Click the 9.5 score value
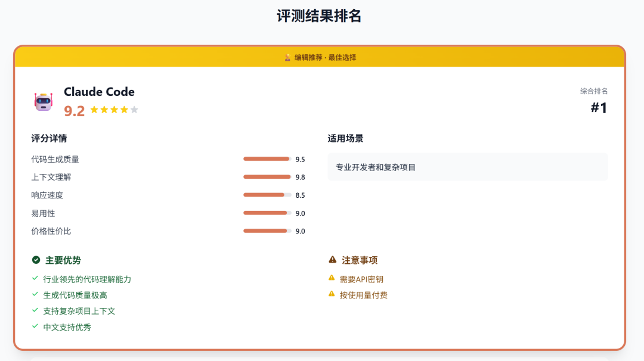Image resolution: width=644 pixels, height=361 pixels. (300, 160)
